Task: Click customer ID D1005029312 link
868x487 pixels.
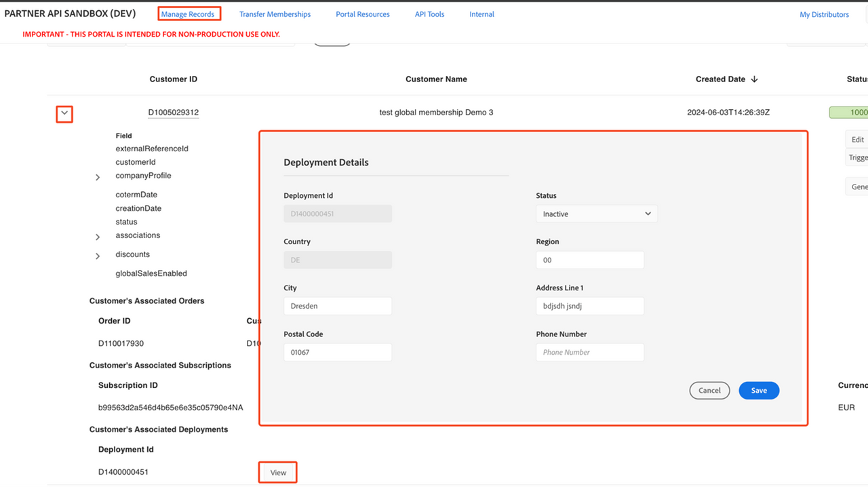Action: (x=174, y=113)
